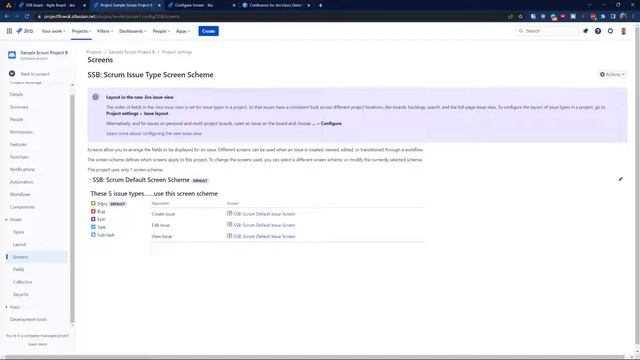The image size is (640, 360).
Task: Open Fields under Issues in sidebar
Action: pos(18,269)
